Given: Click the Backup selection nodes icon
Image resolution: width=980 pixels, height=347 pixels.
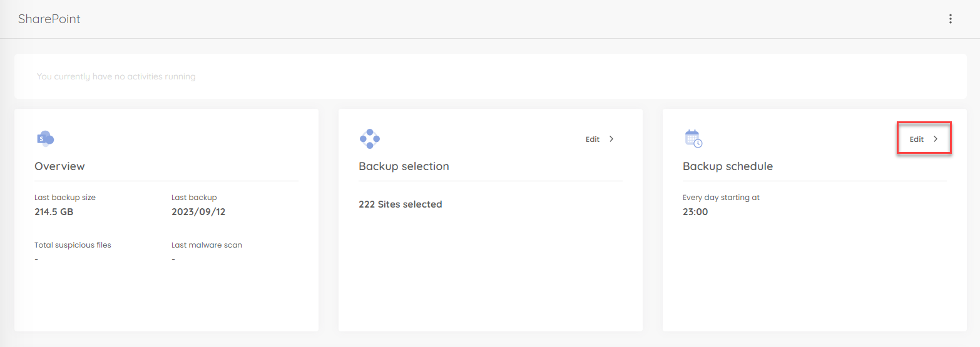Looking at the screenshot, I should [370, 139].
